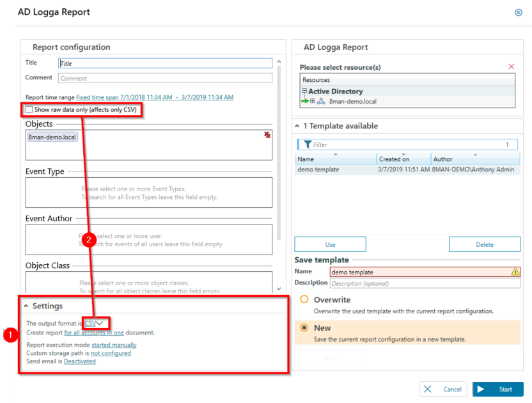Close the AD Logga Report dialog

point(518,12)
